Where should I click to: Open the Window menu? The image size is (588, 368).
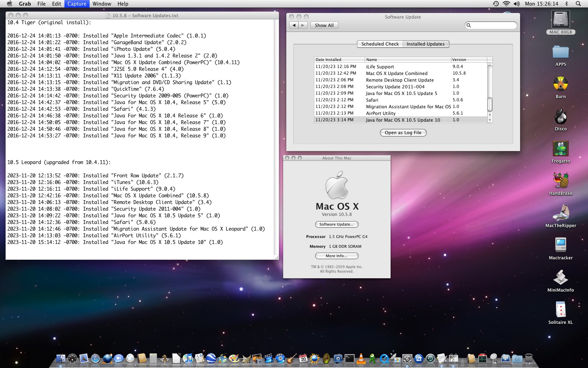(x=102, y=4)
